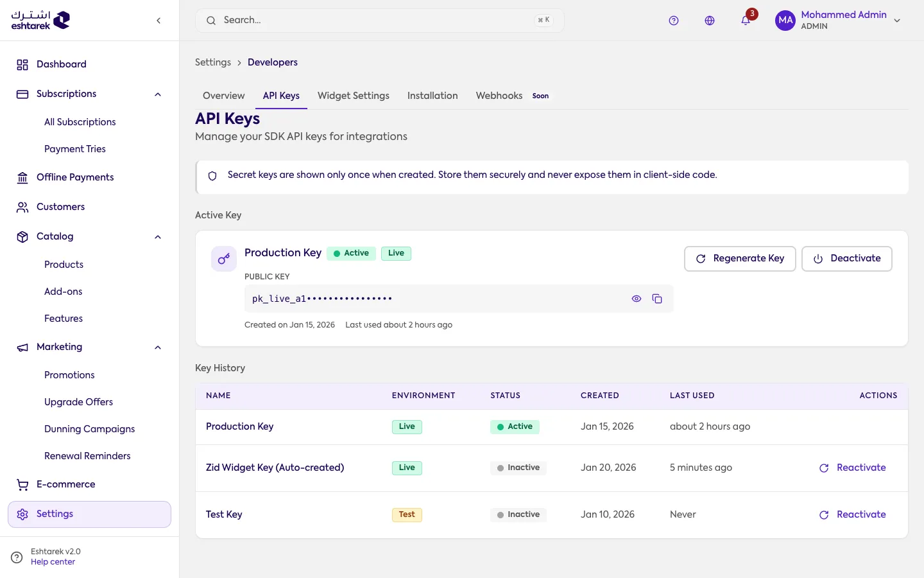
Task: Open Offline Payments page
Action: coord(89,177)
